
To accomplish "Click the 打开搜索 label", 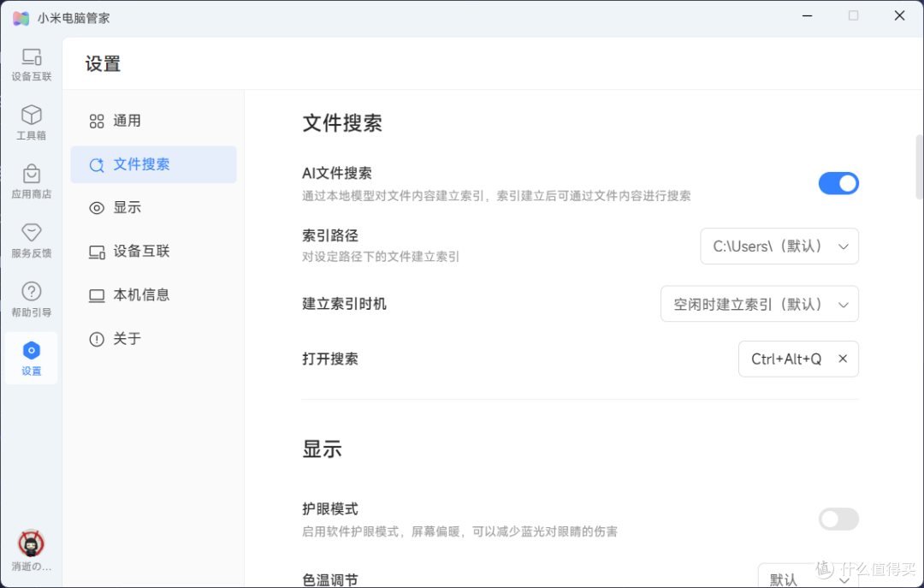I will [330, 359].
